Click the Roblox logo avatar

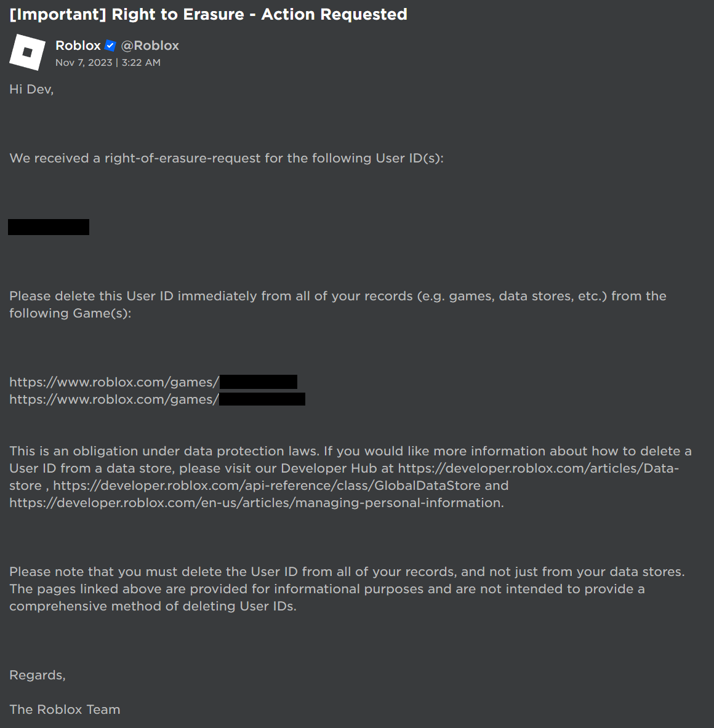point(28,52)
